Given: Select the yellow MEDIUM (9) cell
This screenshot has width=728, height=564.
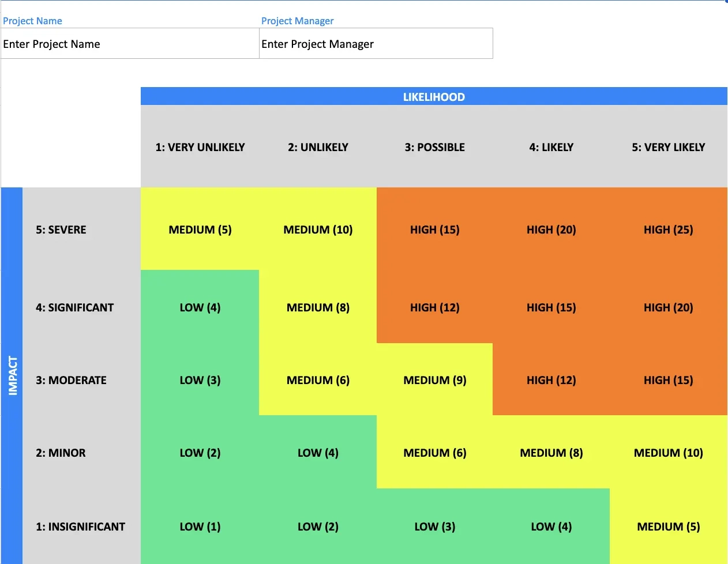Looking at the screenshot, I should tap(434, 380).
